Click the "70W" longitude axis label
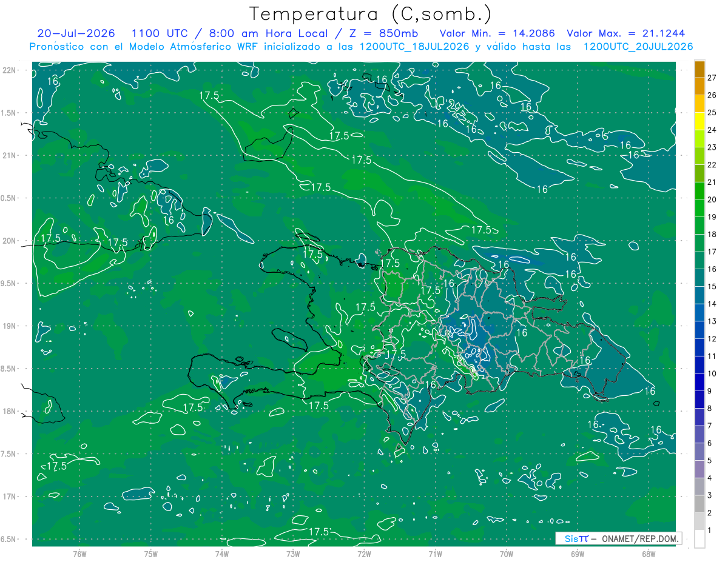Screen dimensions: 728x562 [507, 554]
